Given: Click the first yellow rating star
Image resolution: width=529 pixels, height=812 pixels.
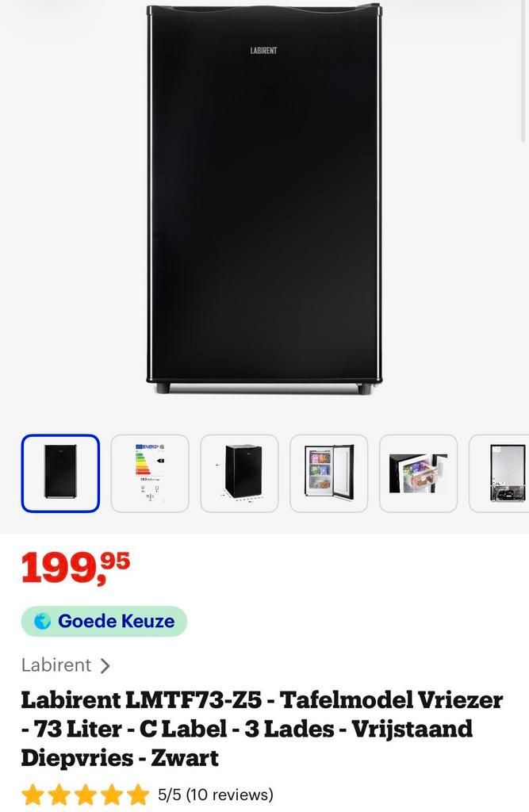Looking at the screenshot, I should click(x=33, y=795).
